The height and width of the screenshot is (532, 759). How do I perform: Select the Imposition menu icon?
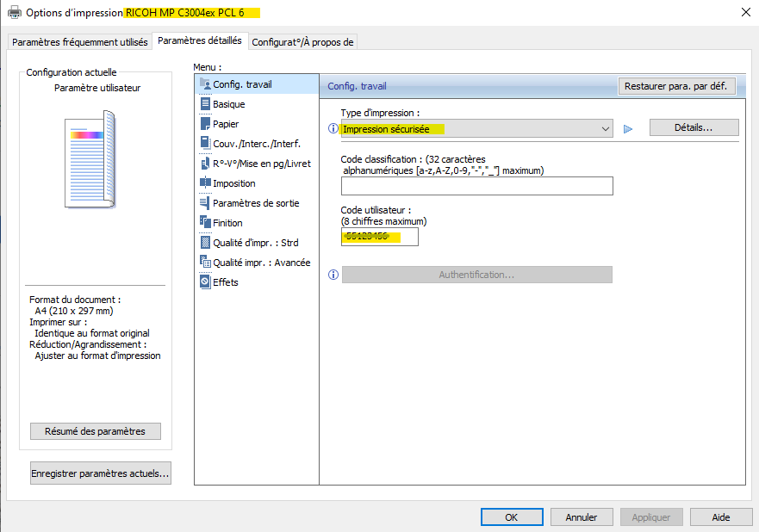pos(205,183)
